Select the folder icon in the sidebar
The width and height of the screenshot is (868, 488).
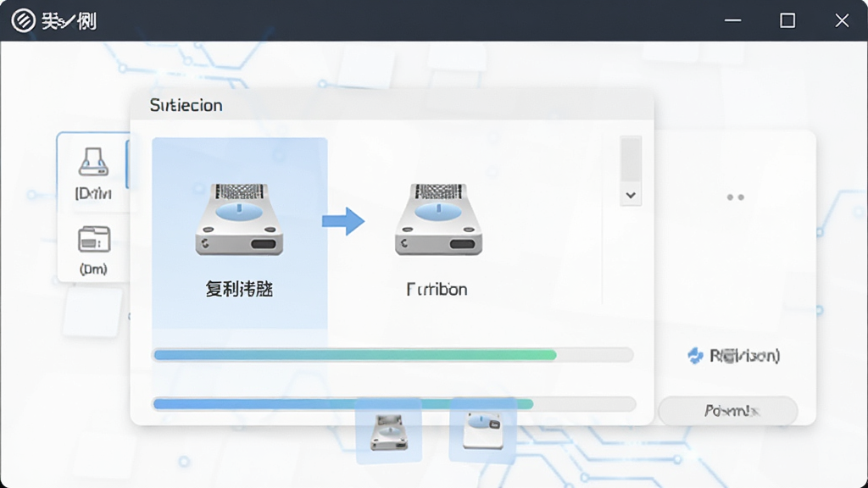tap(93, 240)
